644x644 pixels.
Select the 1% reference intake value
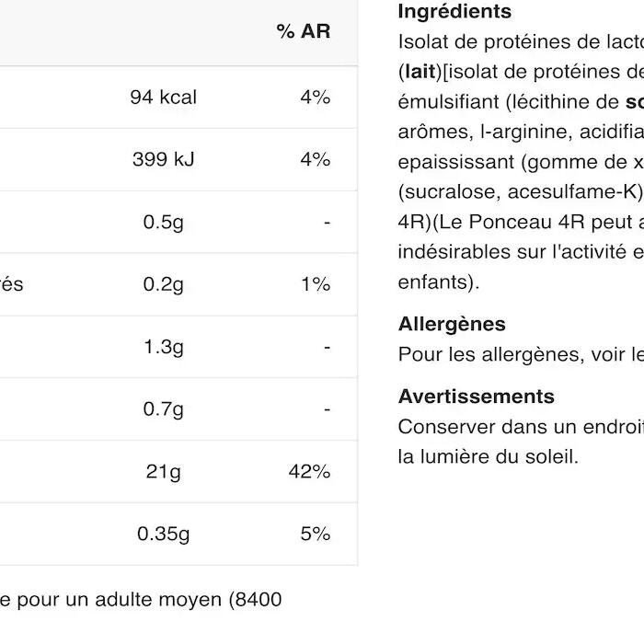coord(315,284)
